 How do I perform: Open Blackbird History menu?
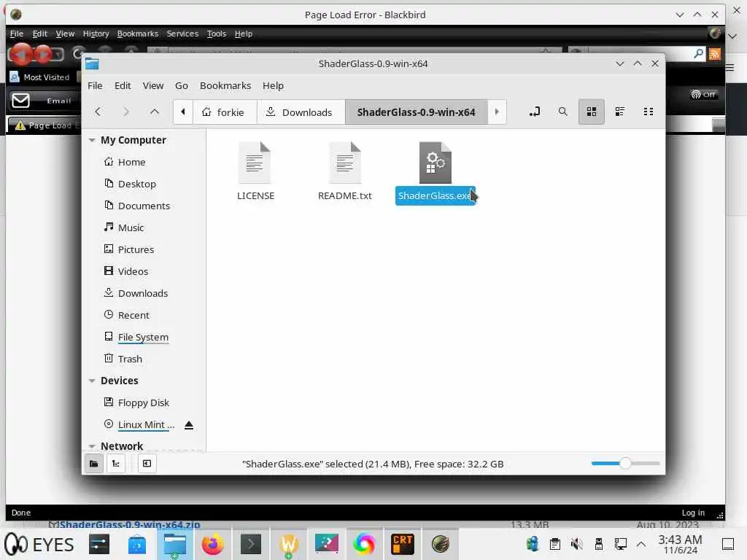pyautogui.click(x=96, y=34)
